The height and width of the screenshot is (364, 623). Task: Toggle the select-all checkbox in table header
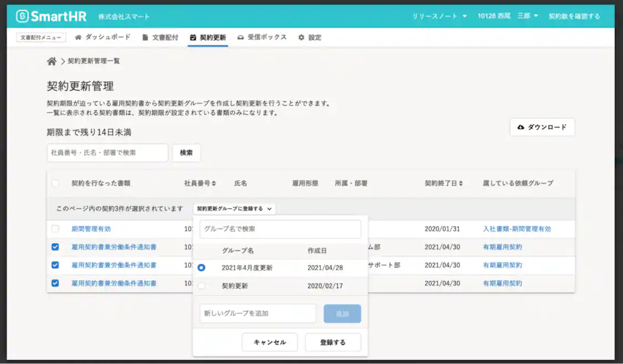(x=55, y=183)
